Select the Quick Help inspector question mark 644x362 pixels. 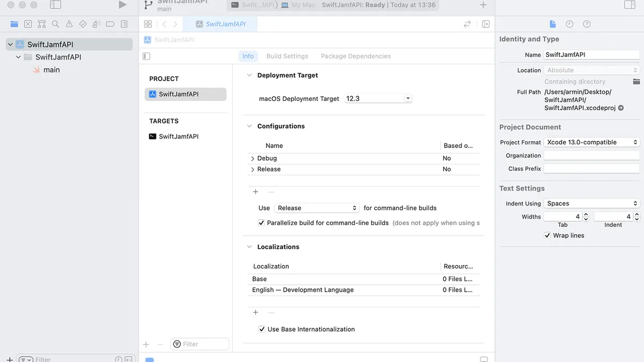coord(586,24)
